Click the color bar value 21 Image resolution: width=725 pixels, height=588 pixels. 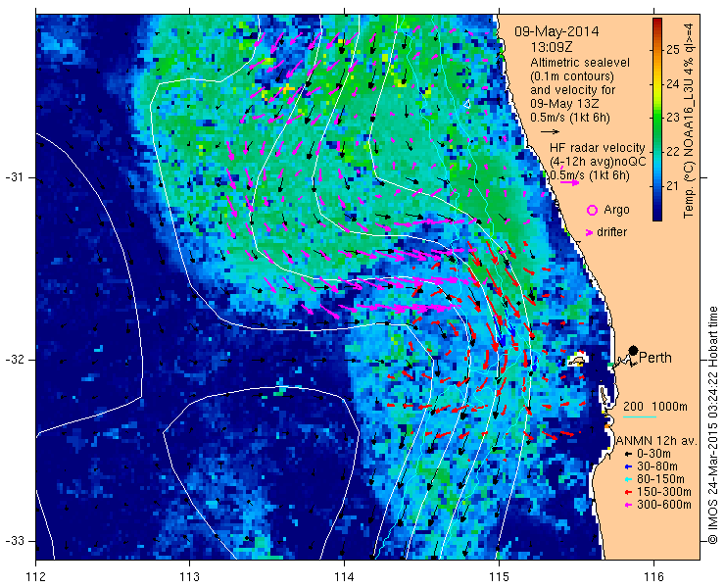click(673, 186)
